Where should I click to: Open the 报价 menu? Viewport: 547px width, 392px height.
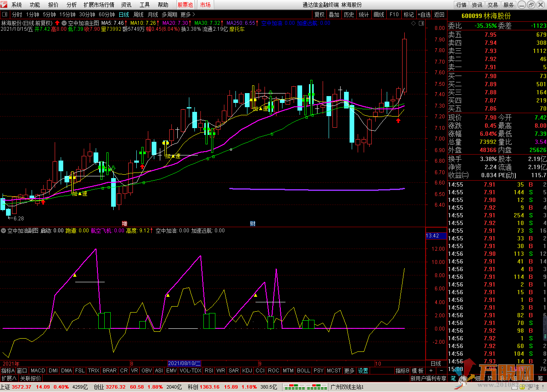click(x=53, y=5)
